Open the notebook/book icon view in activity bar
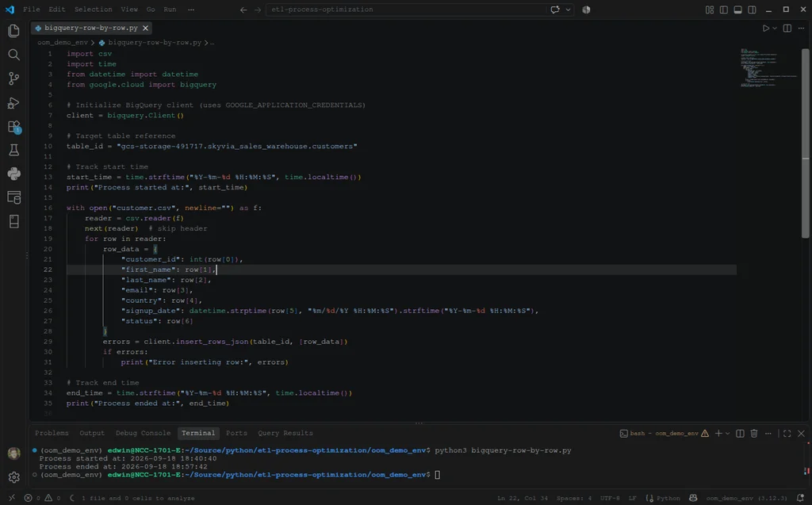 [14, 221]
